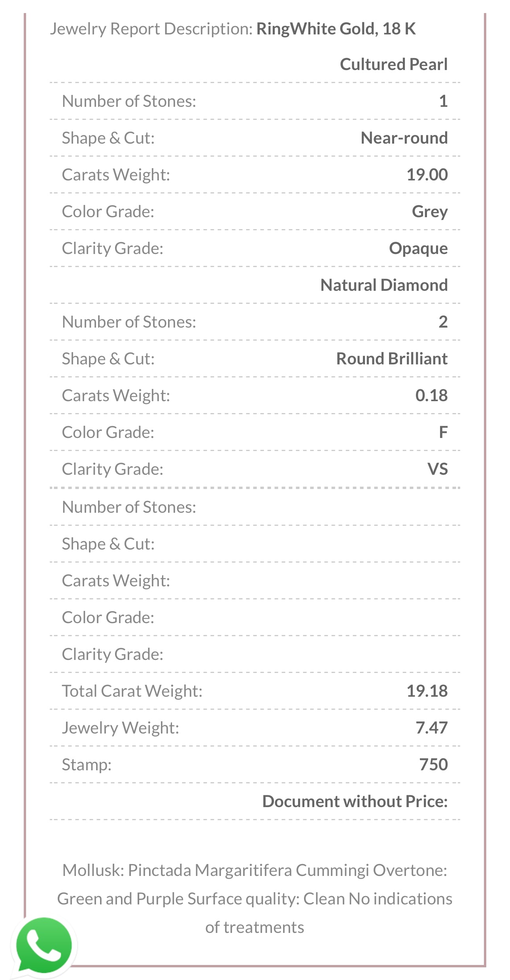Click the VS clarity grade value
Screen dimensions: 510x980
(438, 469)
